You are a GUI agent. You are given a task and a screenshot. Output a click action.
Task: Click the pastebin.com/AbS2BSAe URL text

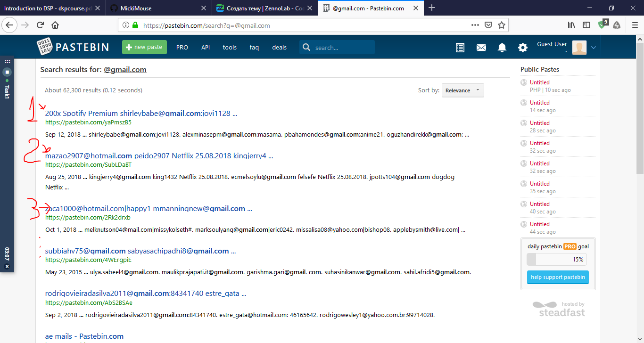click(x=89, y=302)
